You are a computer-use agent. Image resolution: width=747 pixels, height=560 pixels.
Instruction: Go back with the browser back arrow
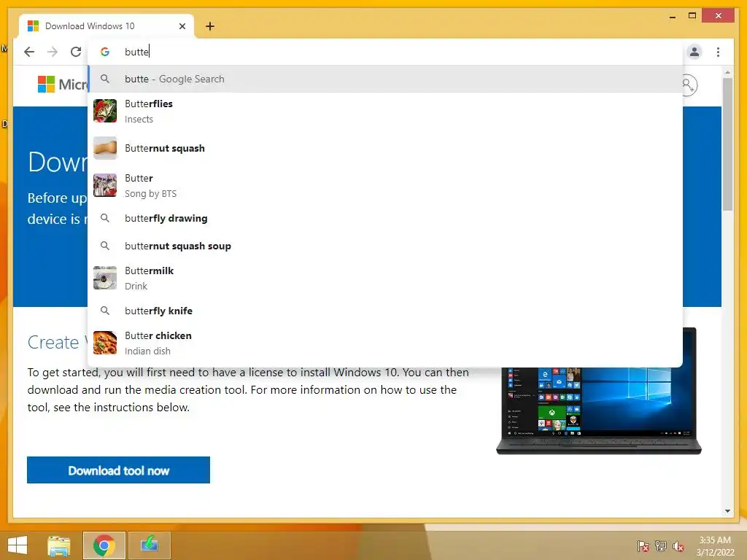click(x=29, y=52)
